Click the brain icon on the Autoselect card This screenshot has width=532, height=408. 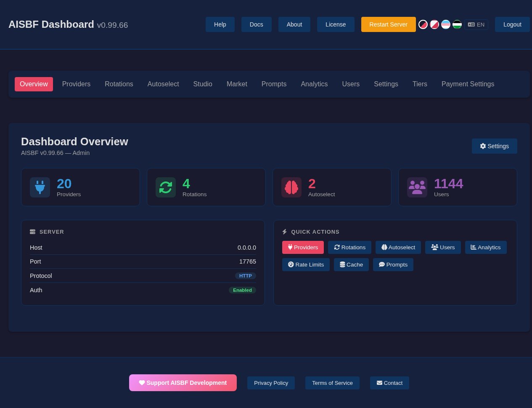pyautogui.click(x=291, y=187)
